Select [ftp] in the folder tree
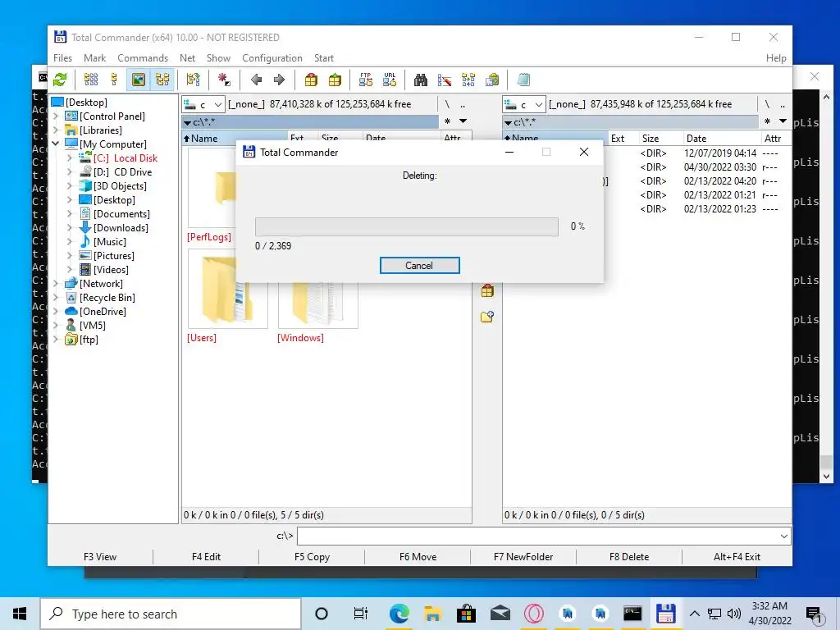 point(89,339)
